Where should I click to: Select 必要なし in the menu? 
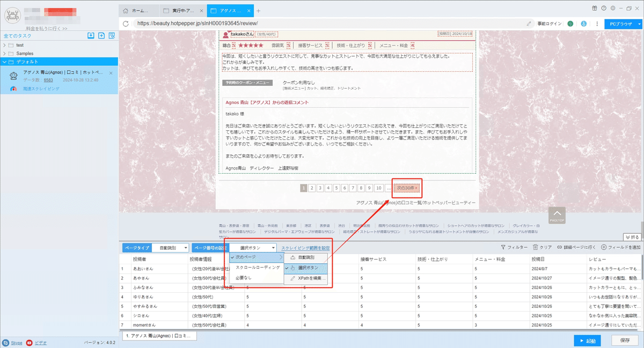(257, 277)
